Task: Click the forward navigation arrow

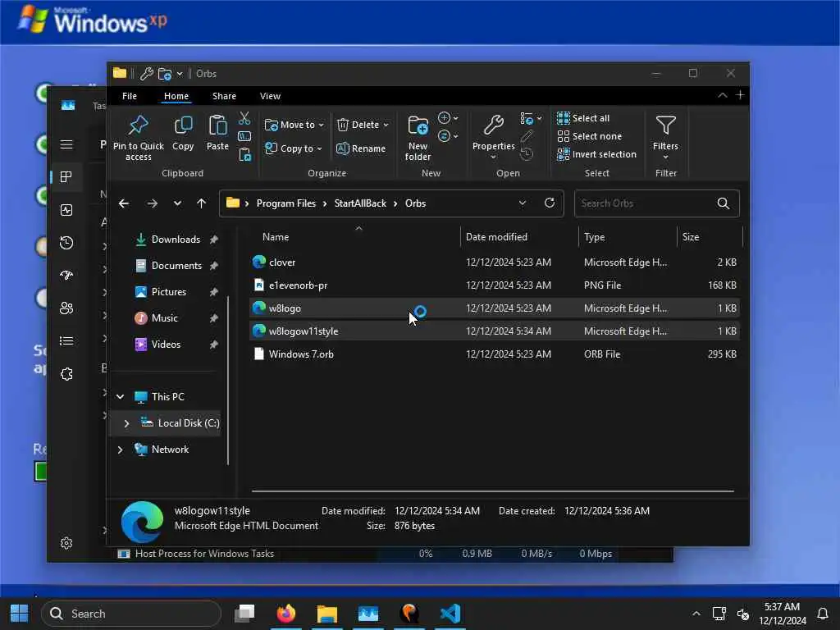Action: [152, 203]
